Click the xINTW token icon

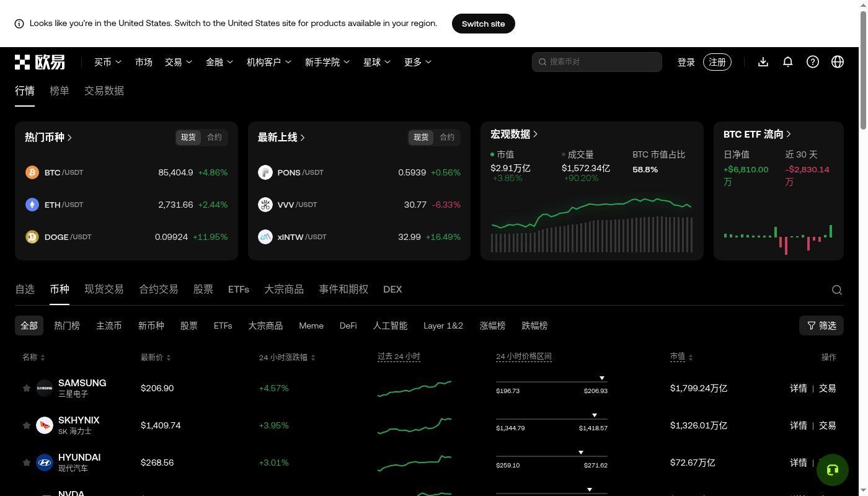pyautogui.click(x=265, y=237)
